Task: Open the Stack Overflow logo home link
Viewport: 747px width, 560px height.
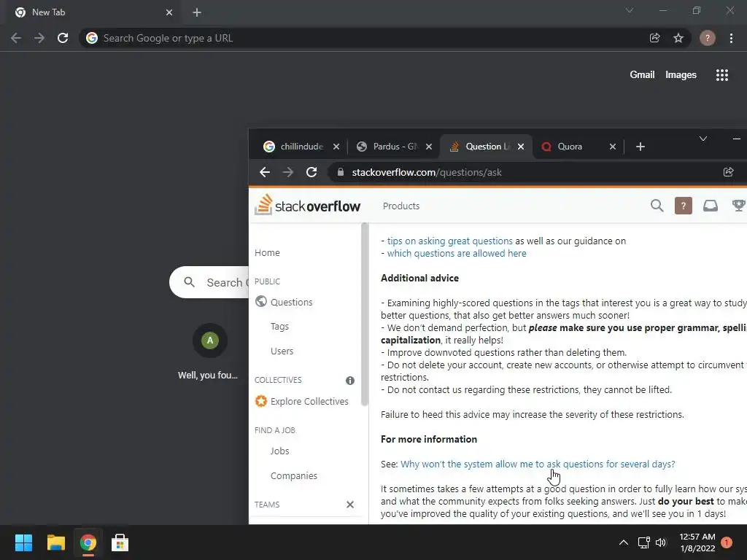Action: click(x=307, y=205)
